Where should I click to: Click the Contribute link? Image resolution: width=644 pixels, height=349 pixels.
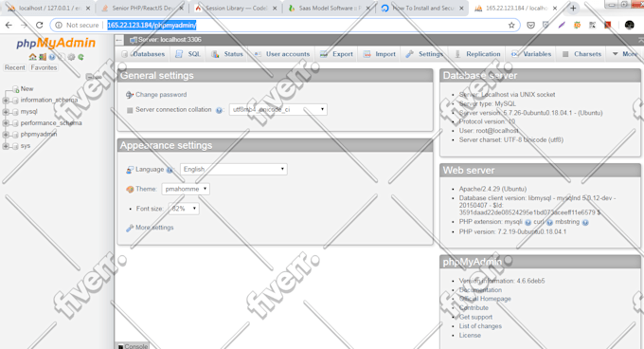pos(474,308)
